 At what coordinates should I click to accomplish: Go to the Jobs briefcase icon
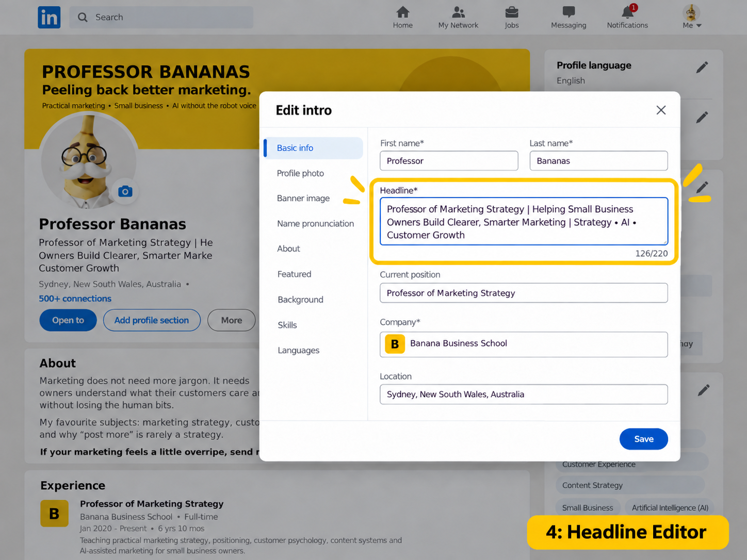point(512,12)
